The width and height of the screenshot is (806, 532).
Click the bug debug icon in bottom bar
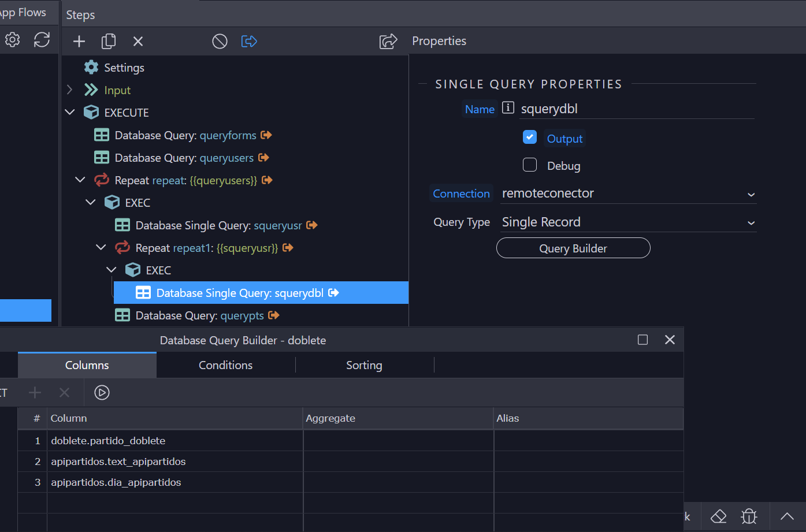coord(749,516)
